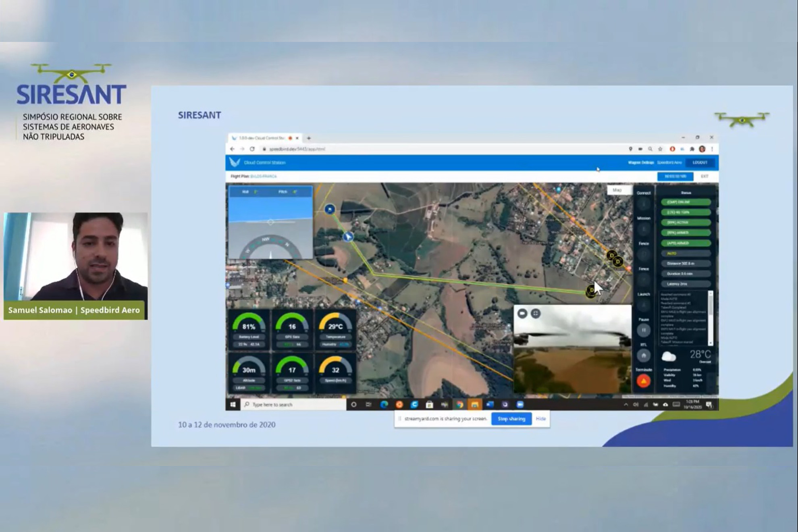The height and width of the screenshot is (532, 798).
Task: Click the browser back arrow
Action: 233,149
